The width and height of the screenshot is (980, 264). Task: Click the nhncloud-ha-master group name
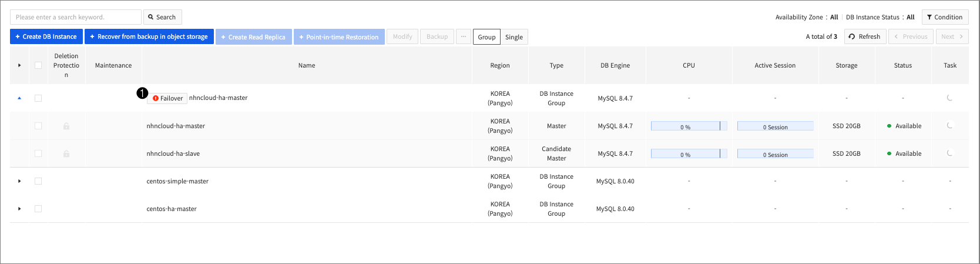tap(219, 98)
